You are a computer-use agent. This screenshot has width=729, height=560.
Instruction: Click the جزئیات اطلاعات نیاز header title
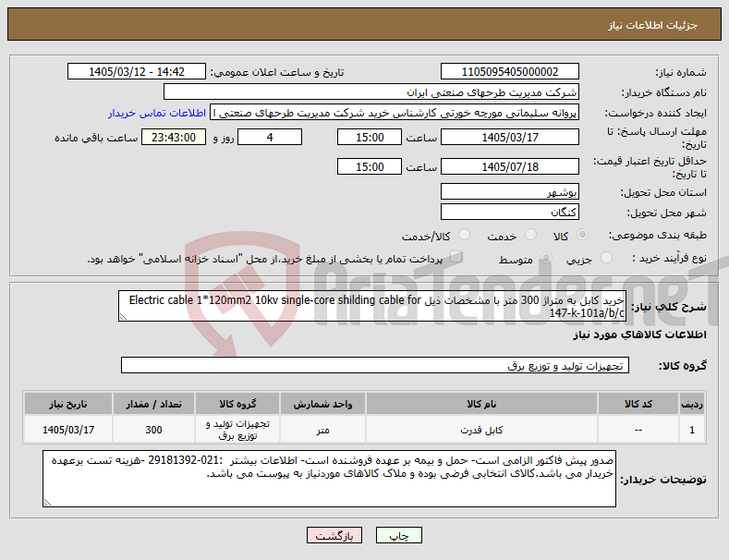(x=652, y=25)
